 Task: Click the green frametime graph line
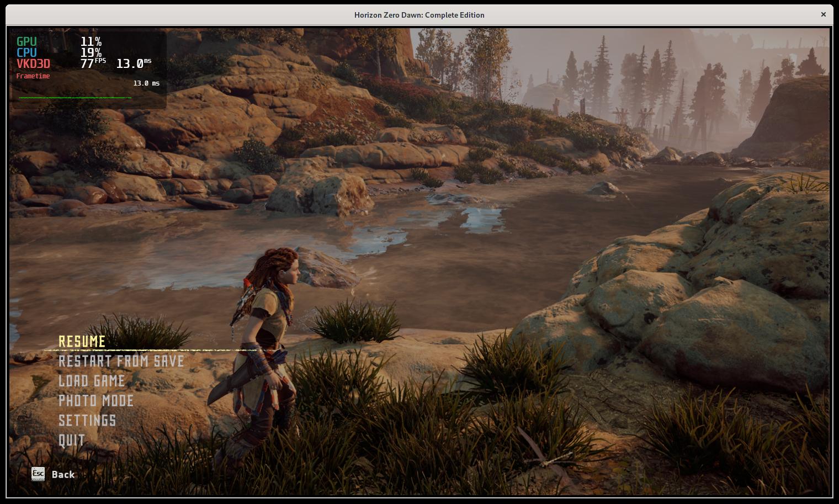tap(75, 98)
